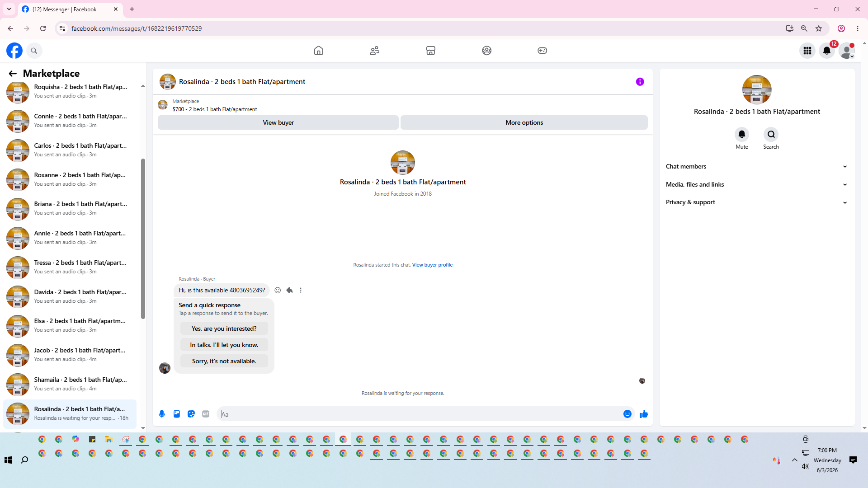Viewport: 868px width, 488px height.
Task: Open Briana's conversation
Action: tap(70, 208)
